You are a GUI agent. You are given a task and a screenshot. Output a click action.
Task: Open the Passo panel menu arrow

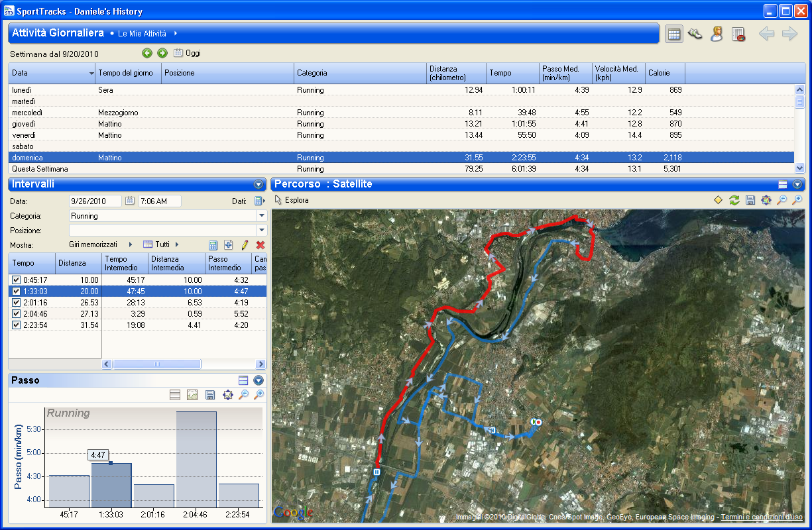pos(259,380)
